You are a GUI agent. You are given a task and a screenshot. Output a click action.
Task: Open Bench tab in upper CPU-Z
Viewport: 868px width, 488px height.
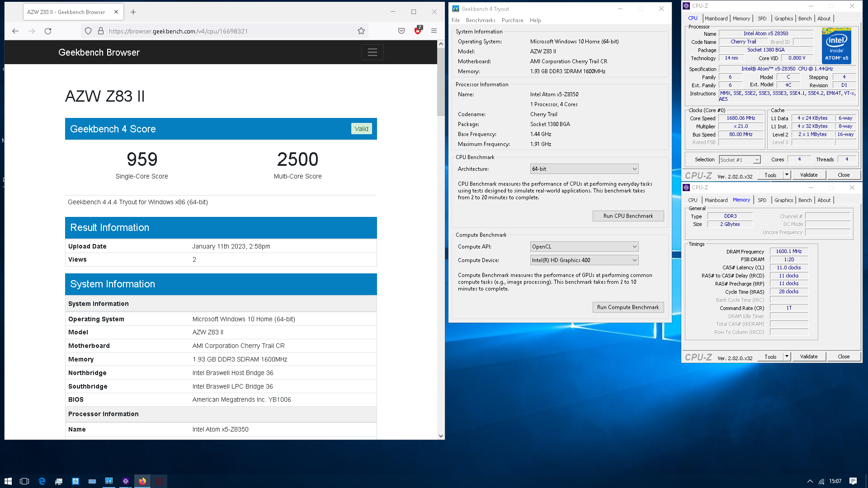(805, 19)
